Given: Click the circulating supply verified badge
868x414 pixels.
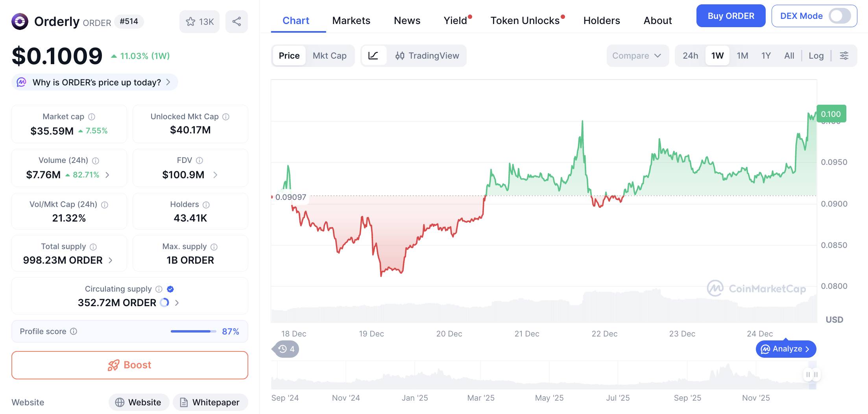Looking at the screenshot, I should coord(170,289).
